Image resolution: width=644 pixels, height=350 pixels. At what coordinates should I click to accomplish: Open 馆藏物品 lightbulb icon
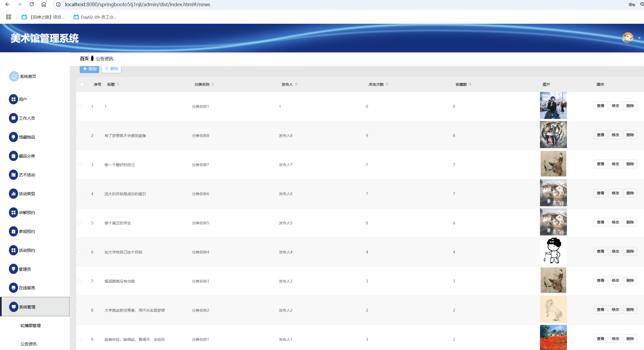[x=13, y=137]
